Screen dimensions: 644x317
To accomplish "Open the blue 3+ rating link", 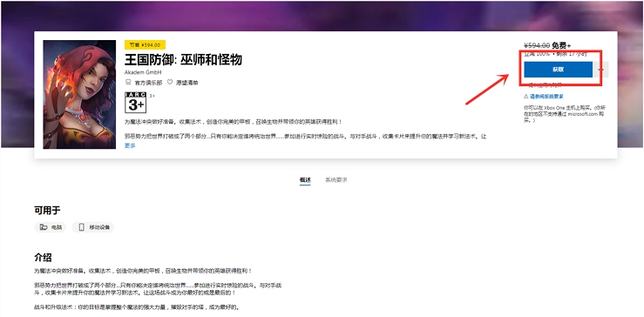I will (152, 96).
